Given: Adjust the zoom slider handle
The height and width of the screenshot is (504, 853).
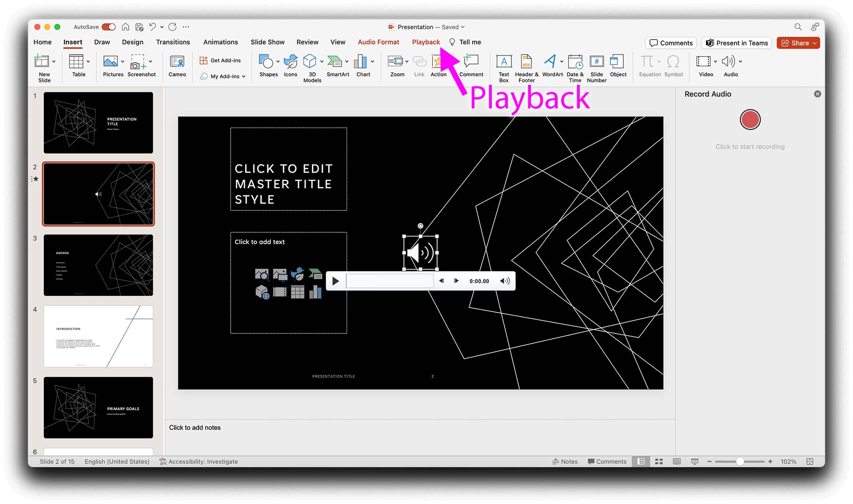Looking at the screenshot, I should (740, 461).
